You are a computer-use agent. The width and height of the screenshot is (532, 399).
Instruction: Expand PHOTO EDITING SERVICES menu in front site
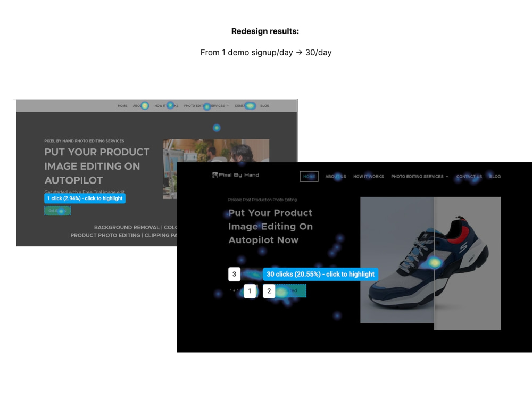(420, 177)
